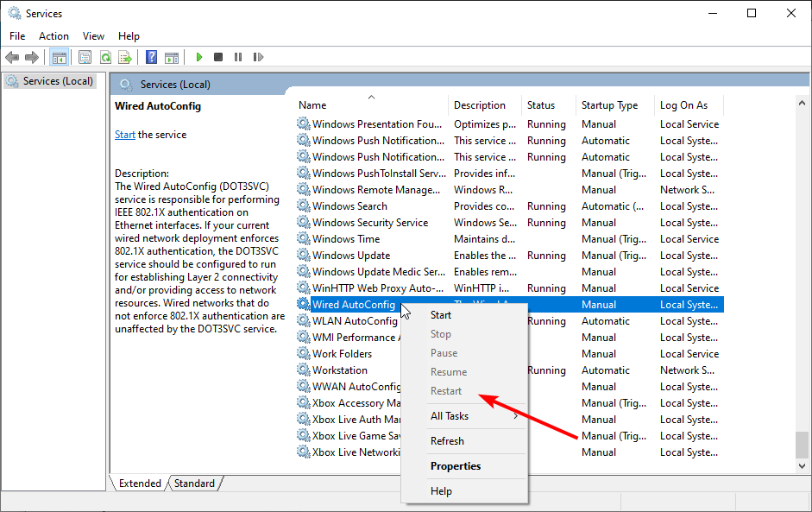Sort by the Log On As column header
This screenshot has width=812, height=512.
pos(689,105)
